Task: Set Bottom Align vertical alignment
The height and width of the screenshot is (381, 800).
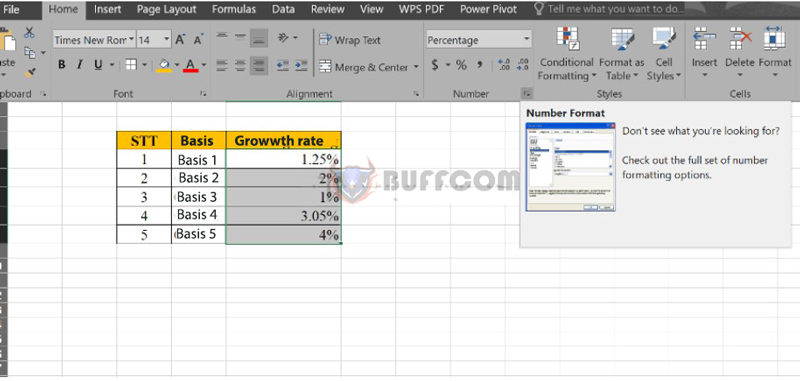Action: (x=259, y=38)
